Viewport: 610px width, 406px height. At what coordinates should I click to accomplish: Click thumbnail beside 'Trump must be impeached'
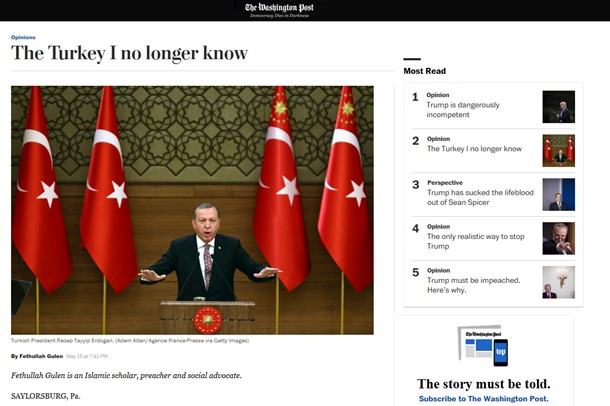coord(558,282)
